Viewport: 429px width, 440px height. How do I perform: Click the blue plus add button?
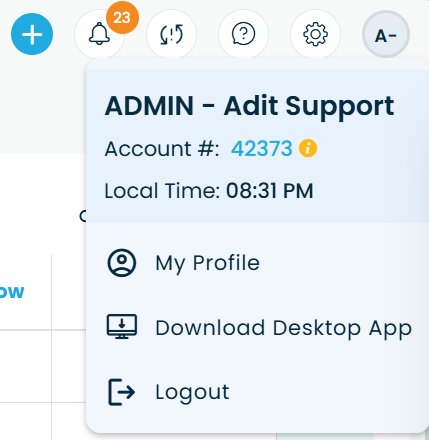coord(32,34)
